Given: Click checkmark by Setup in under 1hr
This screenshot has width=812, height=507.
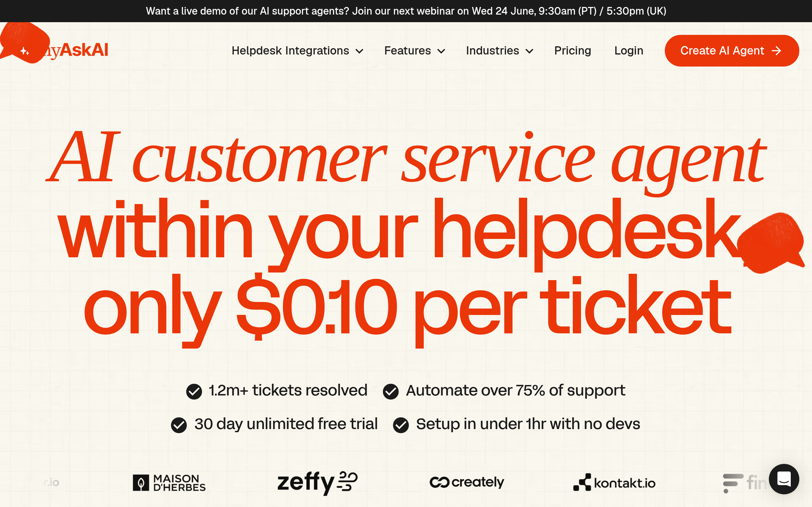Looking at the screenshot, I should pos(401,425).
